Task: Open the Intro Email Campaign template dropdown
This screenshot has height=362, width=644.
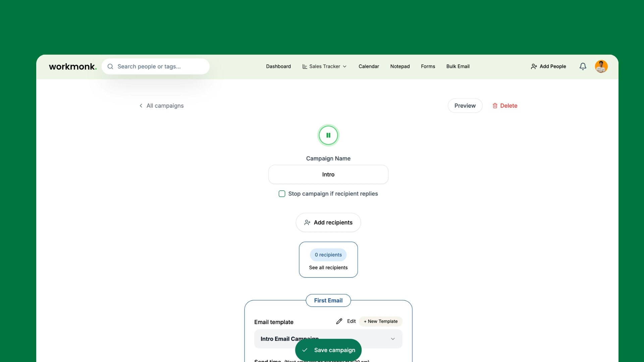Action: coord(393,339)
